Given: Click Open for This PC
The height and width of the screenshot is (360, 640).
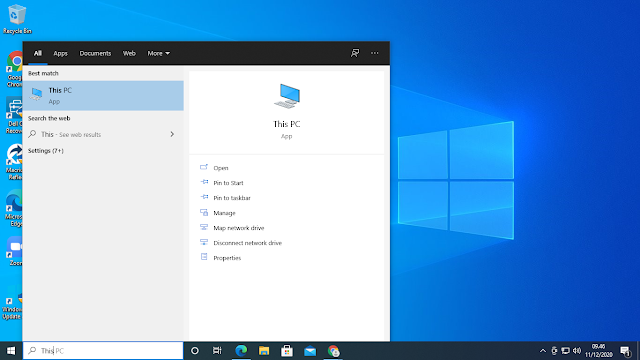Looking at the screenshot, I should (x=220, y=168).
